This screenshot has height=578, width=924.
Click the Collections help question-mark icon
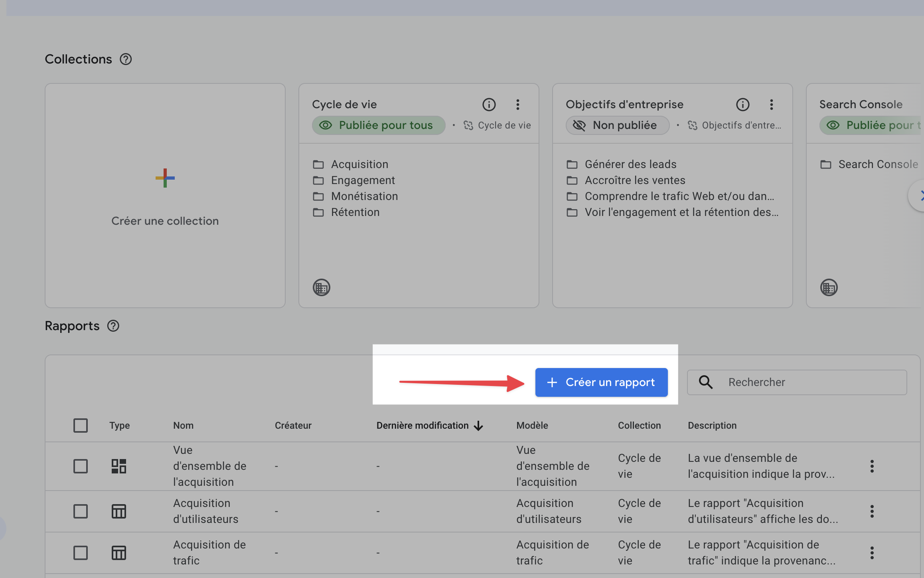click(x=126, y=59)
